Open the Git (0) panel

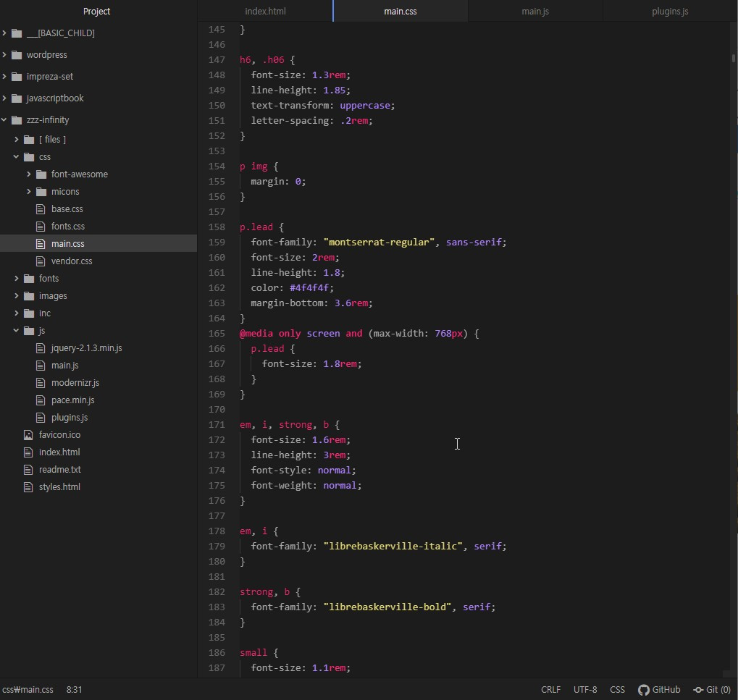tap(712, 690)
